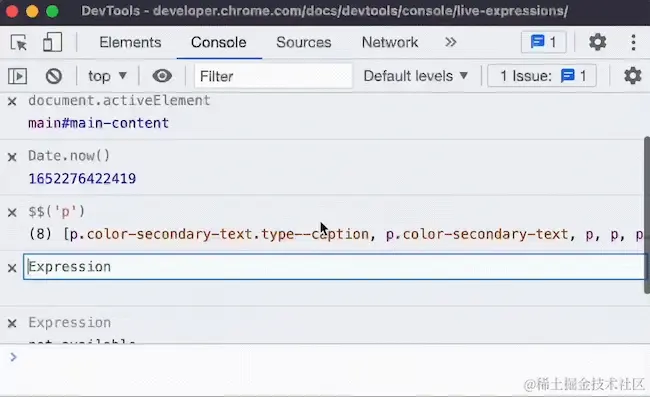The height and width of the screenshot is (397, 650).
Task: Select the 1652276422419 timestamp value
Action: pos(82,179)
